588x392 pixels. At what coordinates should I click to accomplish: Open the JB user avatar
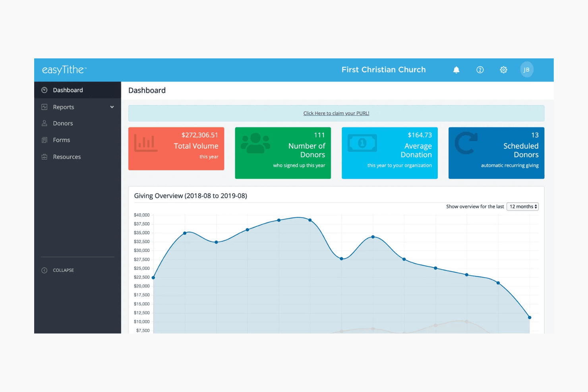(526, 70)
